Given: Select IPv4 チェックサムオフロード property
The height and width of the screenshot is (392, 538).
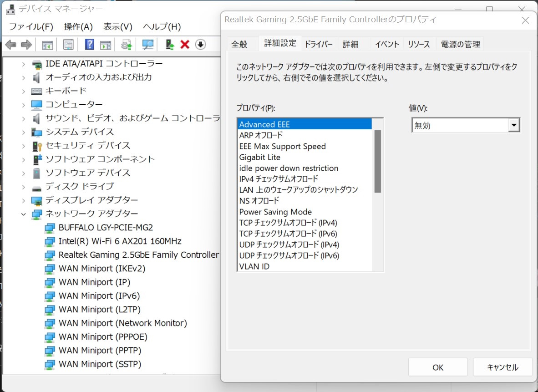Looking at the screenshot, I should coord(304,179).
